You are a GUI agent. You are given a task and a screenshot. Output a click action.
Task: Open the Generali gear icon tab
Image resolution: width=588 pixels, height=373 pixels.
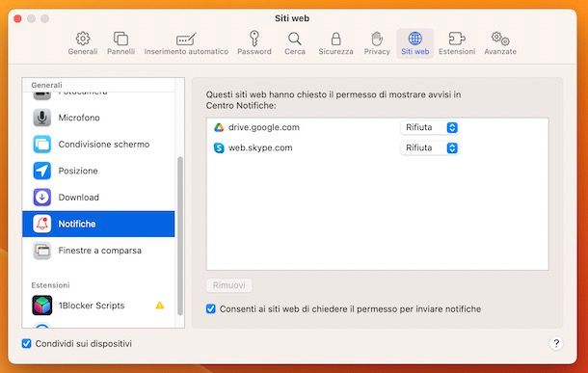[x=83, y=39]
